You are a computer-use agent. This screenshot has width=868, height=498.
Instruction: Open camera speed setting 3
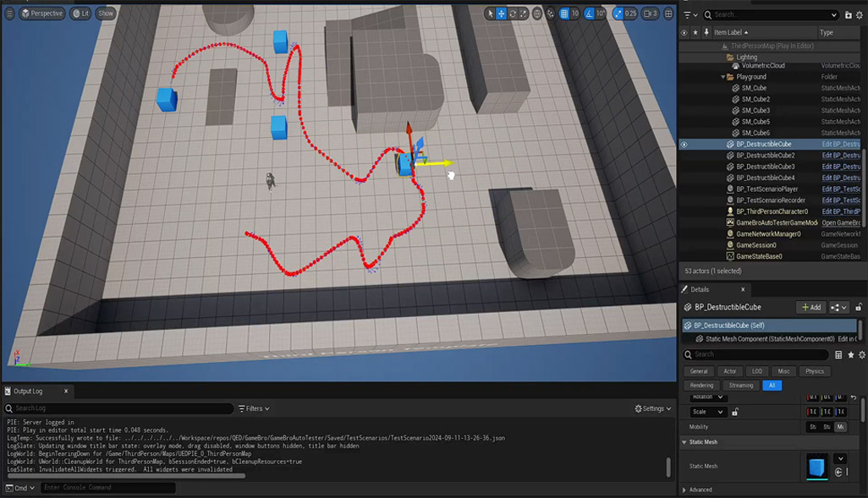coord(651,14)
